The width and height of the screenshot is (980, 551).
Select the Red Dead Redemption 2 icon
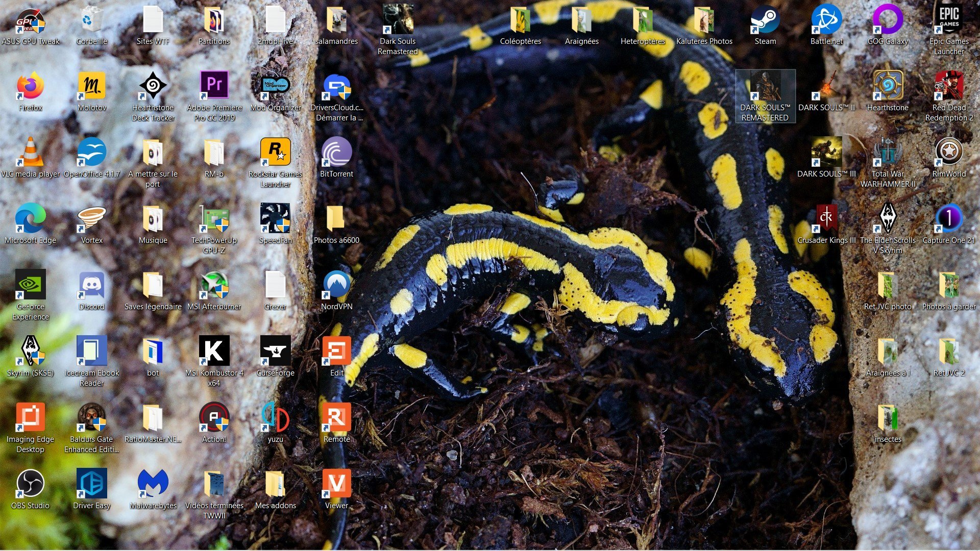pos(949,86)
